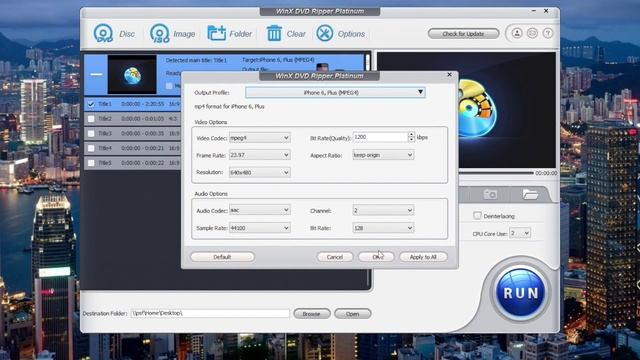This screenshot has width=640, height=360.
Task: Check the Title4 checkbox
Action: (x=91, y=148)
